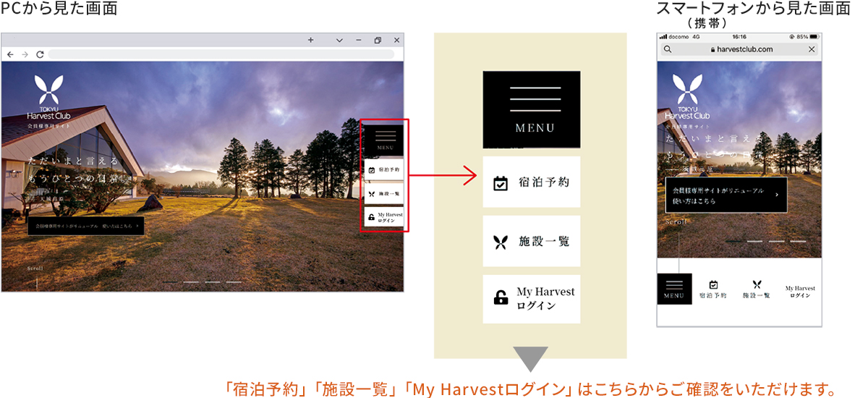
Task: Expand the tab list chevron in PC browser
Action: [x=339, y=41]
